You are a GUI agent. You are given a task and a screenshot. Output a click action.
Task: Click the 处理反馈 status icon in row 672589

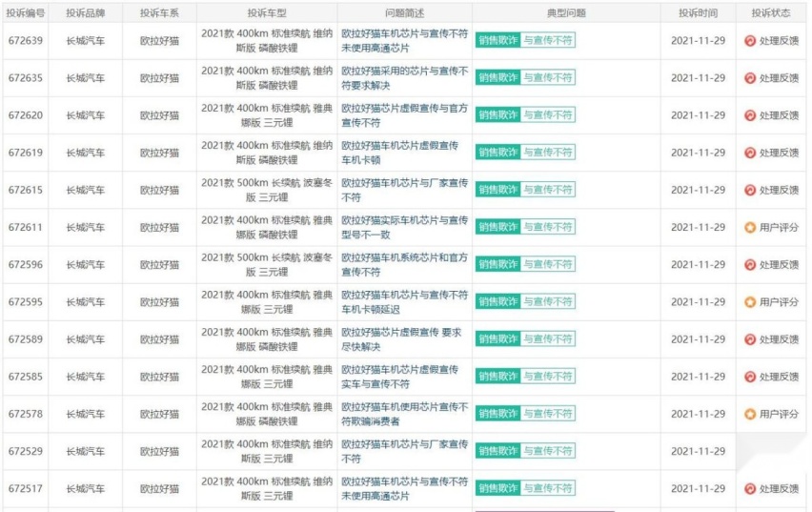[x=750, y=338]
